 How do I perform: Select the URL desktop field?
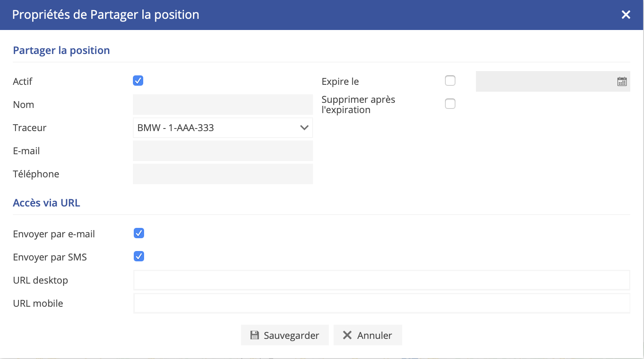tap(381, 280)
